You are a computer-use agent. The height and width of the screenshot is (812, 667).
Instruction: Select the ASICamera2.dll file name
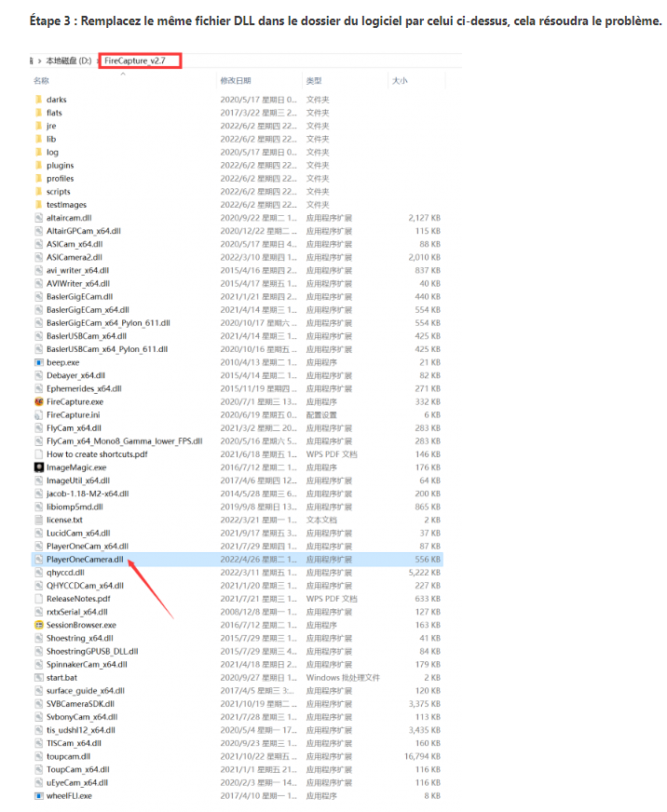tap(75, 257)
